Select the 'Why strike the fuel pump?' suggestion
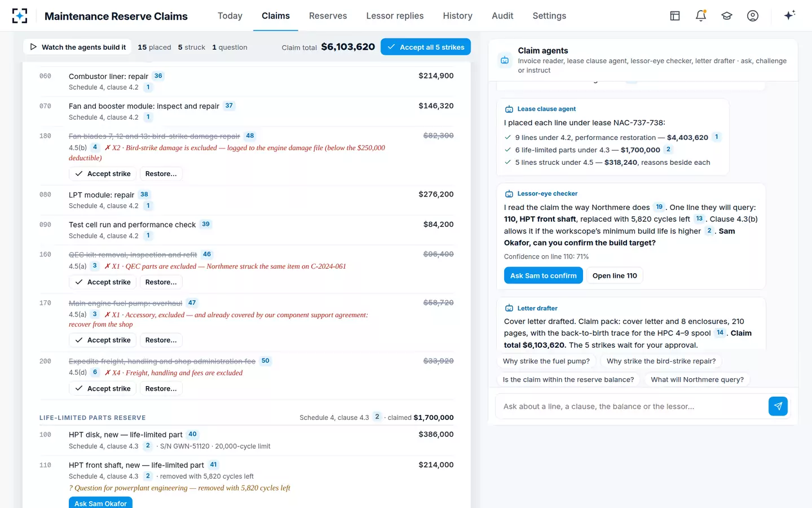The height and width of the screenshot is (508, 812). coord(546,361)
